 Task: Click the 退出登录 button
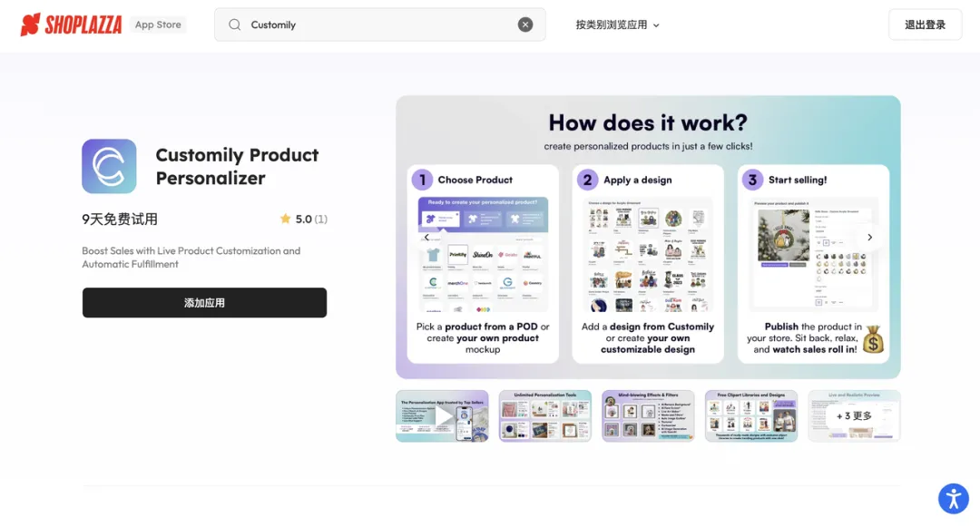(925, 24)
